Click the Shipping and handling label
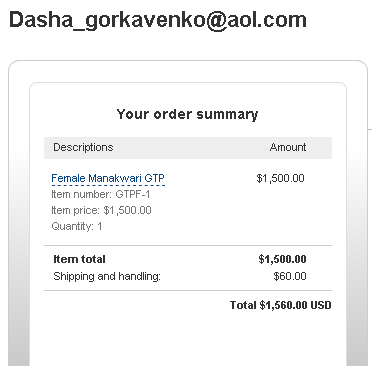This screenshot has height=366, width=372. pos(107,276)
